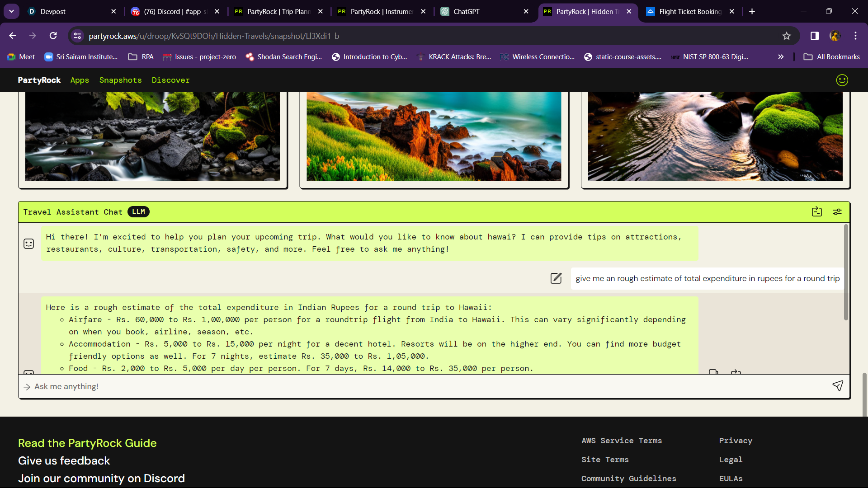Open the browser side panel icon

tap(814, 36)
